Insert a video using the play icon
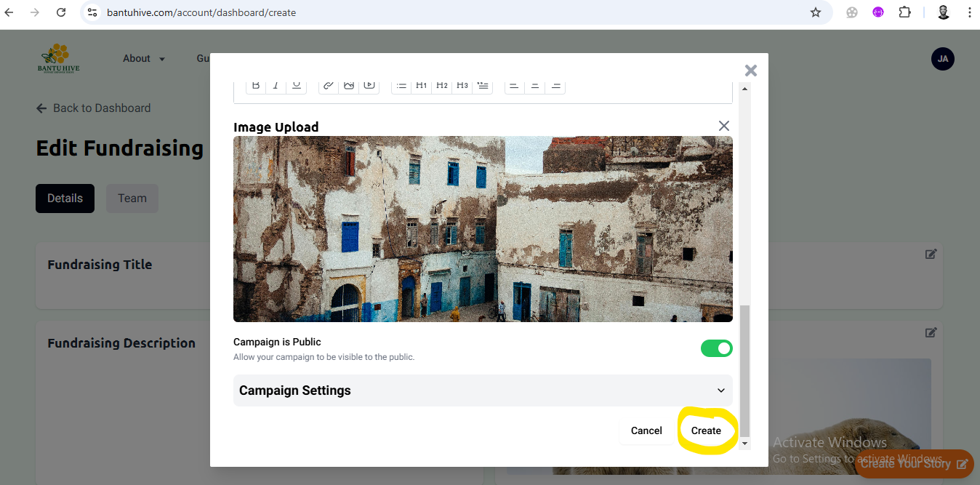This screenshot has height=485, width=980. point(369,85)
